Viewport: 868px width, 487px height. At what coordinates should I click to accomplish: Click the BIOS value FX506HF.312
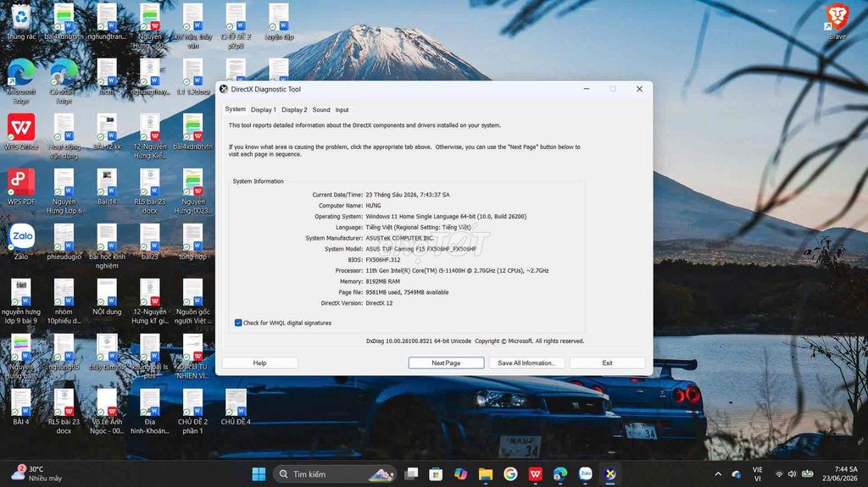click(x=382, y=259)
